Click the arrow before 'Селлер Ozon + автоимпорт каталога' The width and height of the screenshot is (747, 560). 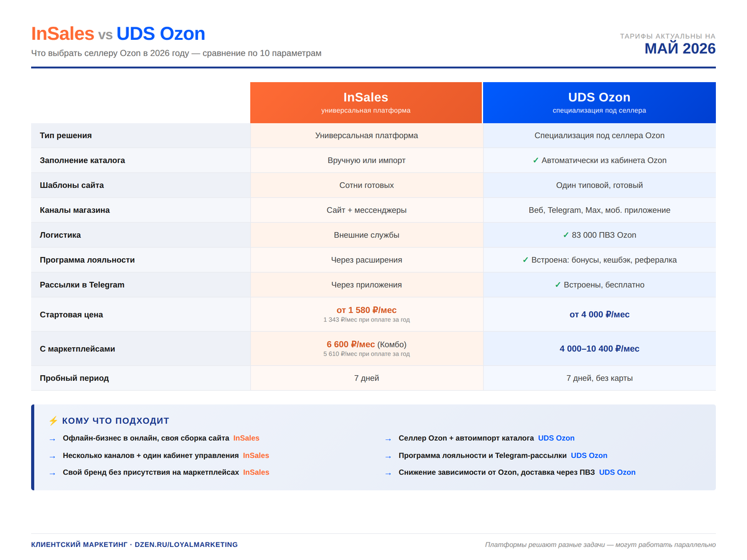point(388,439)
